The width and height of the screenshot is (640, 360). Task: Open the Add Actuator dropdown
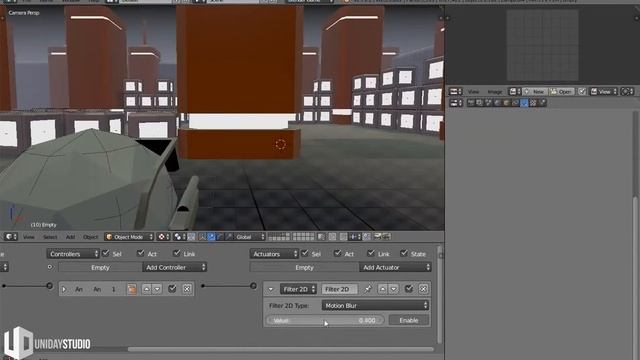(x=395, y=267)
